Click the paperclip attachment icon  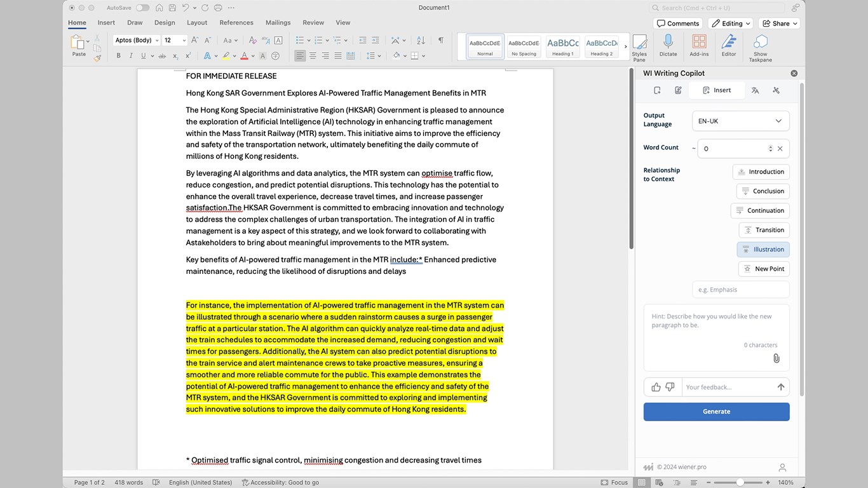tap(776, 358)
